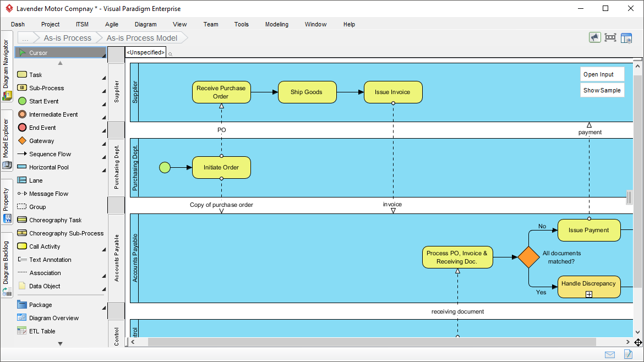Expand Horizontal Pool variants arrow
The width and height of the screenshot is (644, 362).
click(104, 171)
